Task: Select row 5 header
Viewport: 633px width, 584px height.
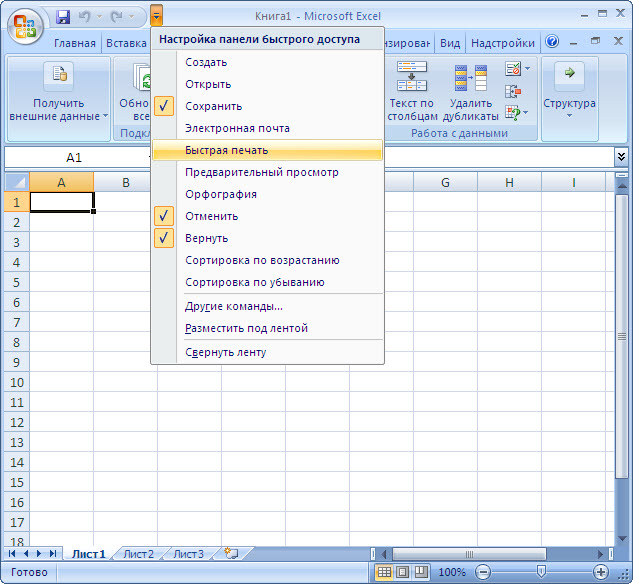Action: (16, 282)
